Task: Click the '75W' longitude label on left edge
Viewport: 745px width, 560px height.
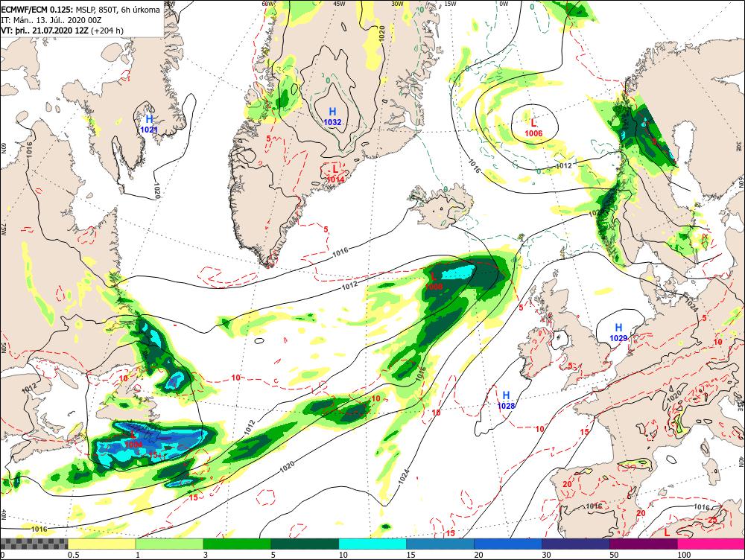Action: coord(3,229)
